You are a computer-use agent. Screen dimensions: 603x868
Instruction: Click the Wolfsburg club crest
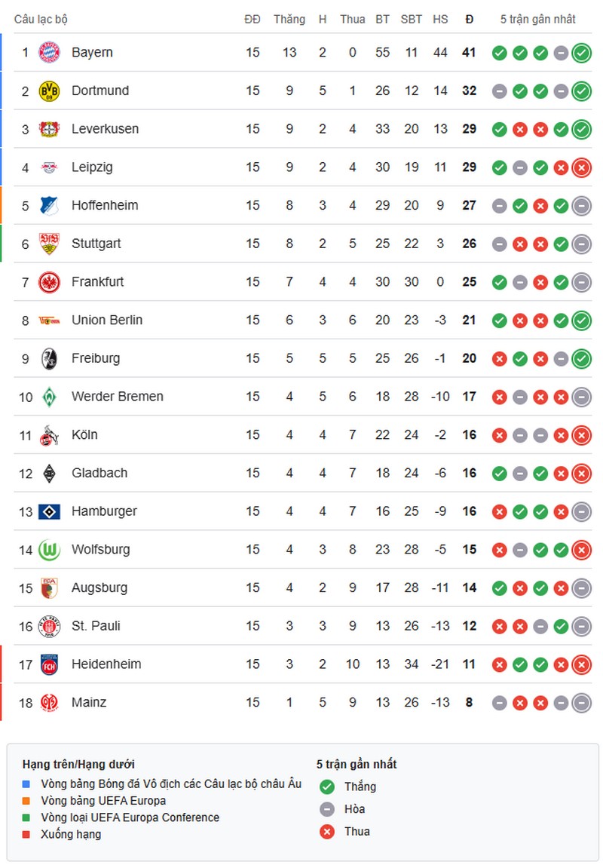pos(47,549)
